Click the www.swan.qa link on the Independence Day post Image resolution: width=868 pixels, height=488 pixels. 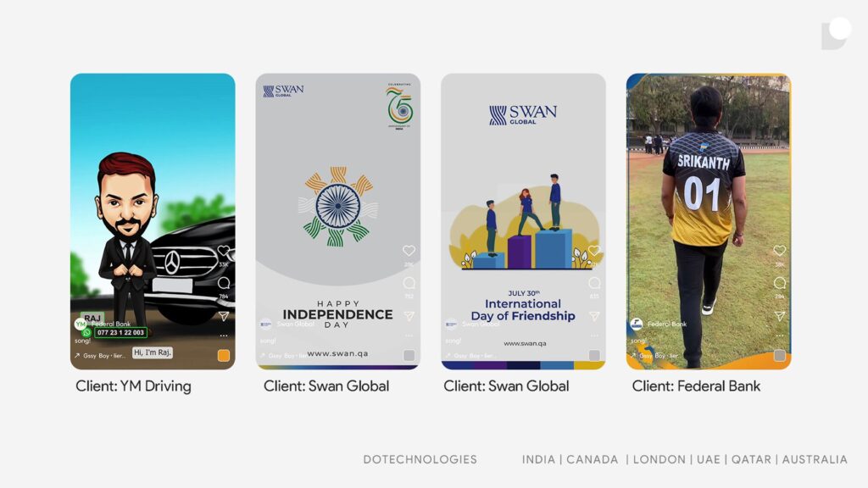coord(337,353)
